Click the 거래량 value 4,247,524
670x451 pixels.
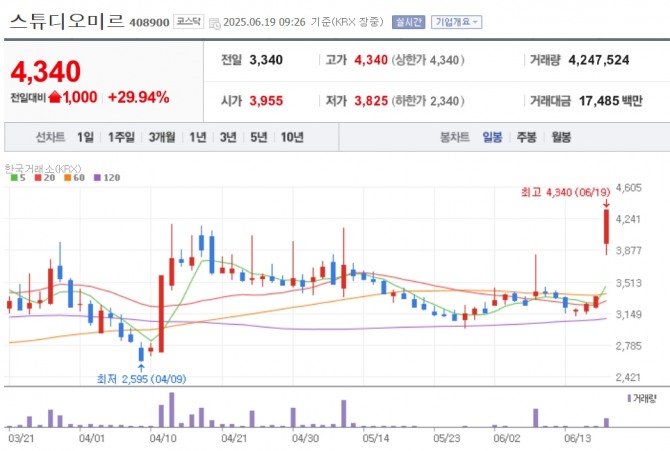tap(599, 60)
